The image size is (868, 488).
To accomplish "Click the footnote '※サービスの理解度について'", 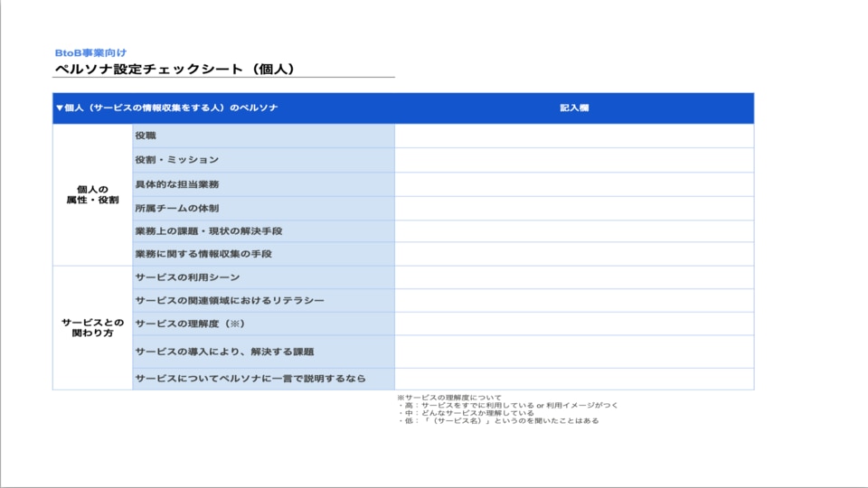I will [449, 398].
